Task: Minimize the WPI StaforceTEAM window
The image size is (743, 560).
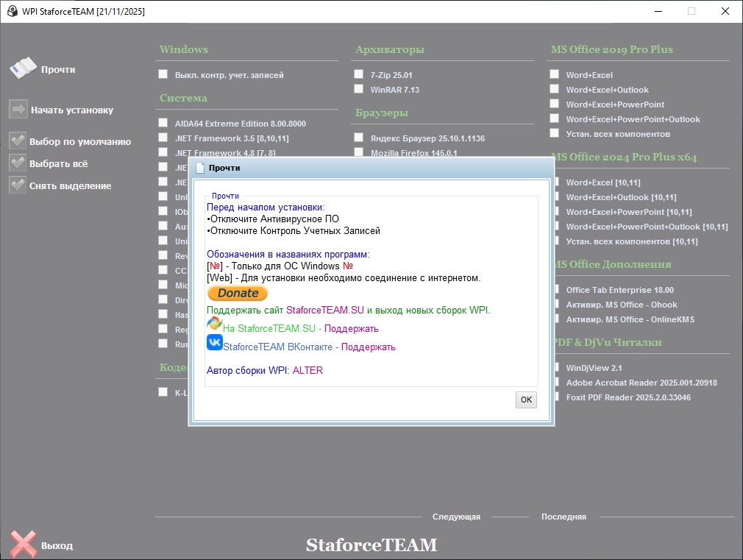Action: pos(658,11)
